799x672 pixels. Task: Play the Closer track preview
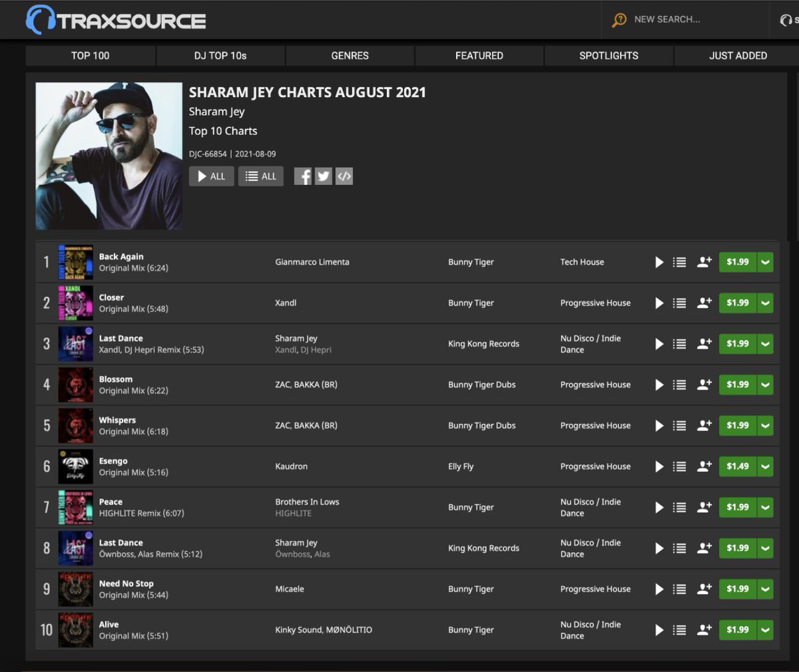659,303
